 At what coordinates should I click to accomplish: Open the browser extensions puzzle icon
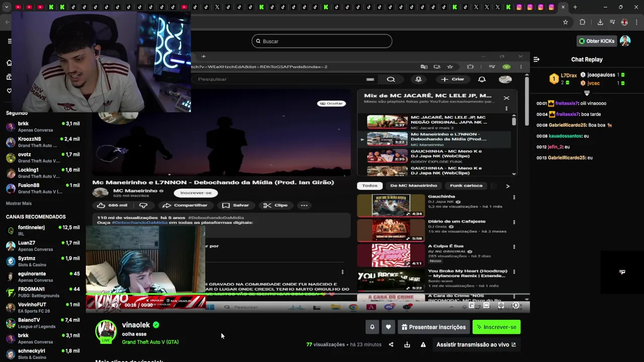click(x=582, y=22)
